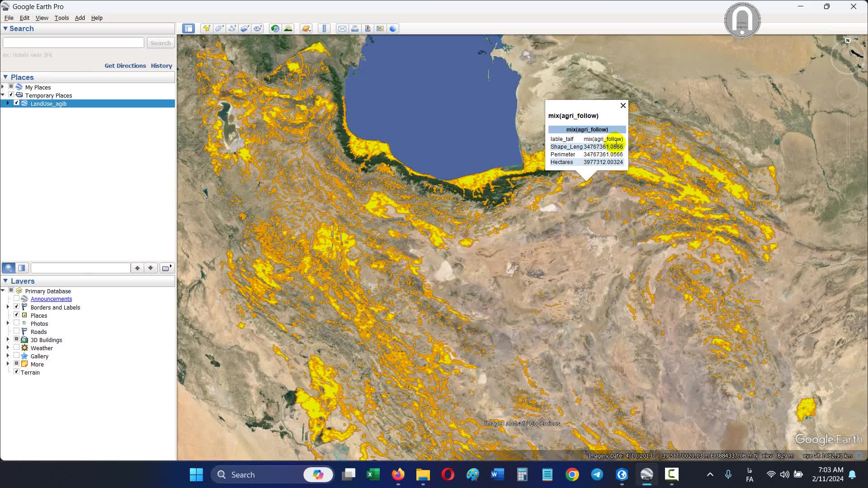Hide the sidebar using toolbar button
Viewport: 868px width, 488px height.
[189, 28]
